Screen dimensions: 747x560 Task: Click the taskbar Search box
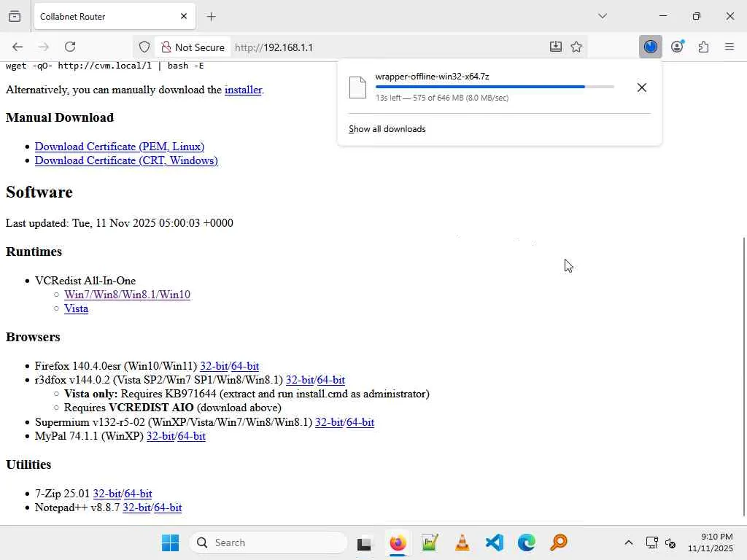pos(268,542)
